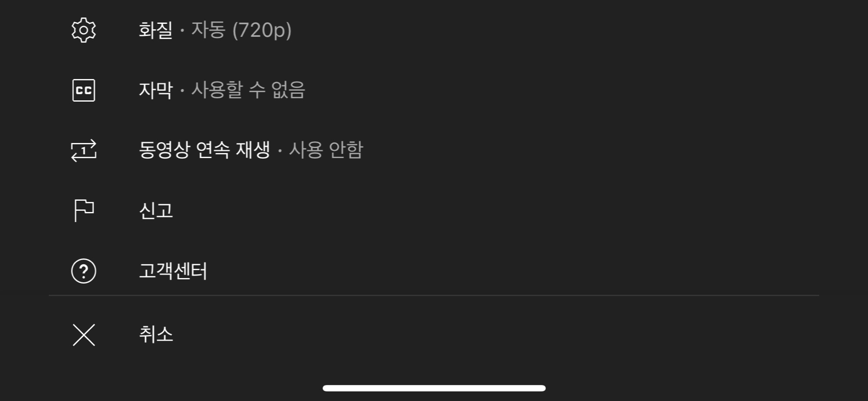Select the 신고 report menu item

point(434,211)
